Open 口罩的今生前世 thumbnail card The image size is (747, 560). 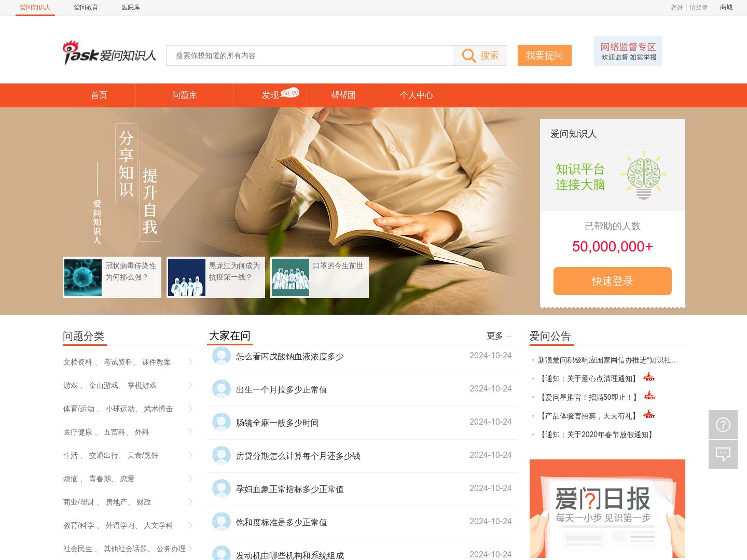coord(320,277)
